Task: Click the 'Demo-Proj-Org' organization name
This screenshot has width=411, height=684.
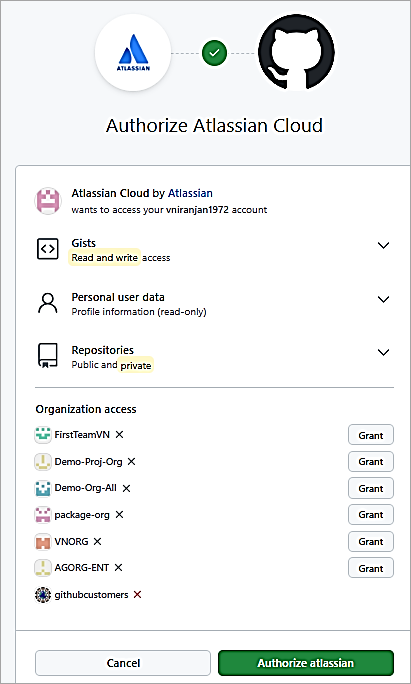Action: (x=88, y=462)
